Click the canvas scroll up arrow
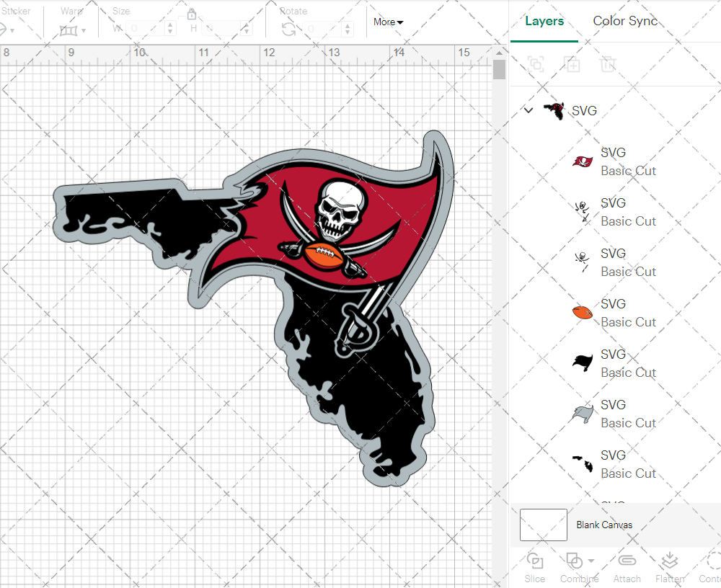Image resolution: width=721 pixels, height=588 pixels. 499,53
